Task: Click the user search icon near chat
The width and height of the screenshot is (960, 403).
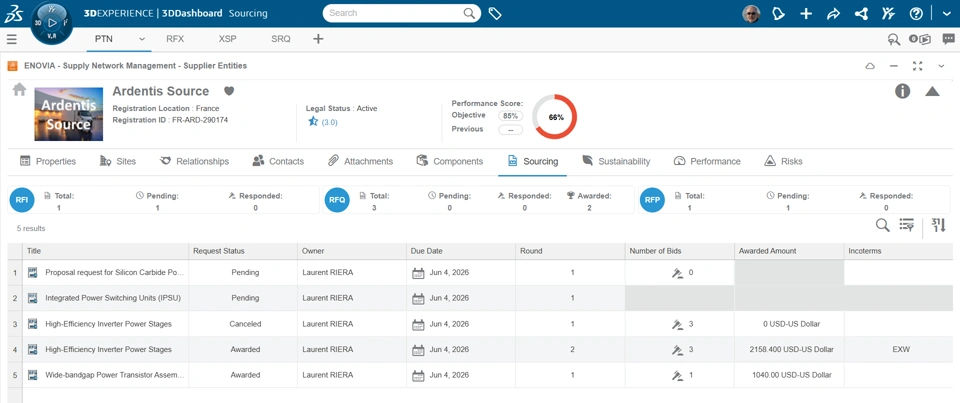Action: coord(894,39)
